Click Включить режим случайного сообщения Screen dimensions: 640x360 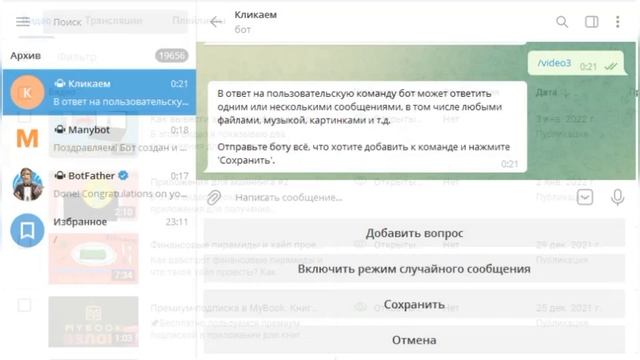(414, 269)
